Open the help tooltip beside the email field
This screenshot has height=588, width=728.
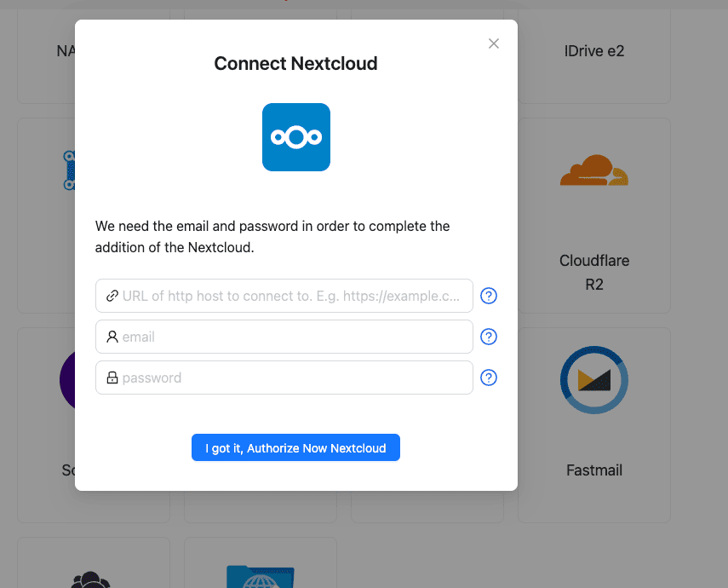pos(489,337)
